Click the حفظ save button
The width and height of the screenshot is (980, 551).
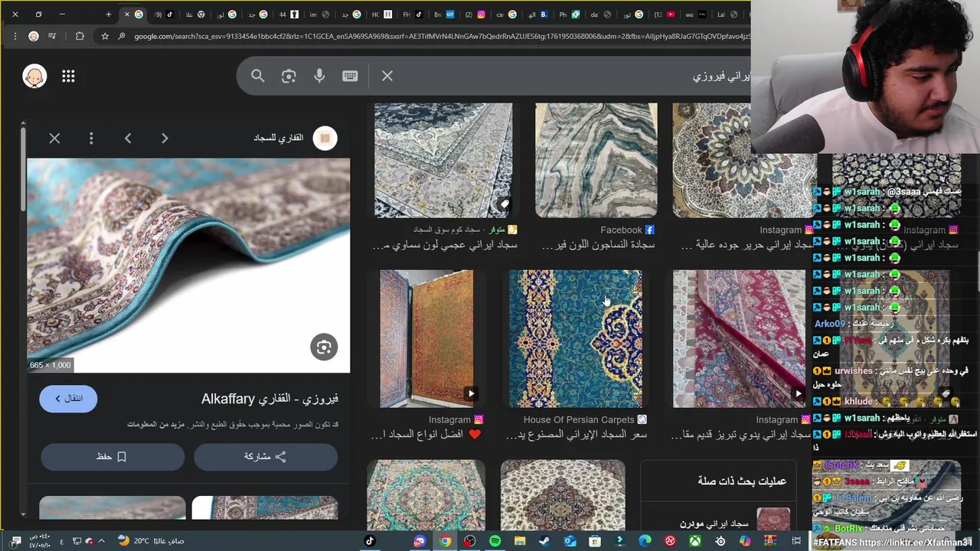113,456
